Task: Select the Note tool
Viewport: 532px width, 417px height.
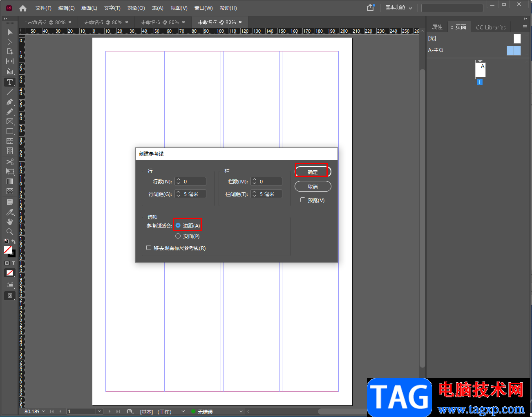Action: (x=10, y=202)
